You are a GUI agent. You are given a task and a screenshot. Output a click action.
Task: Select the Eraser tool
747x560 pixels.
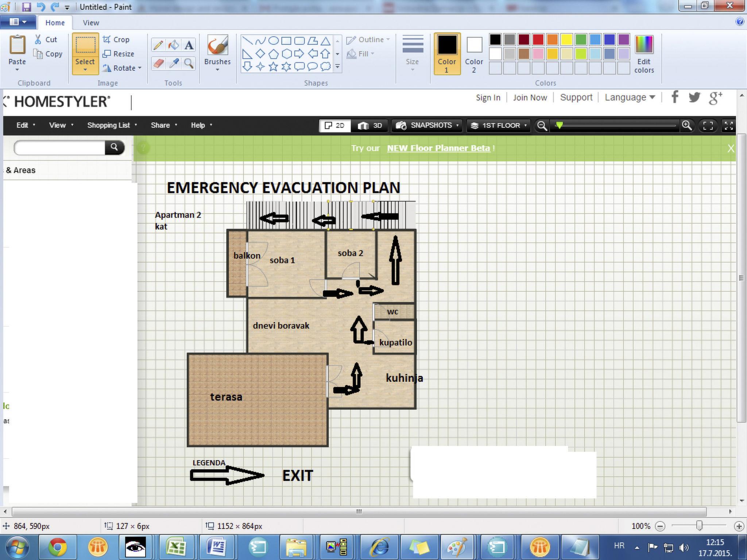pyautogui.click(x=158, y=63)
